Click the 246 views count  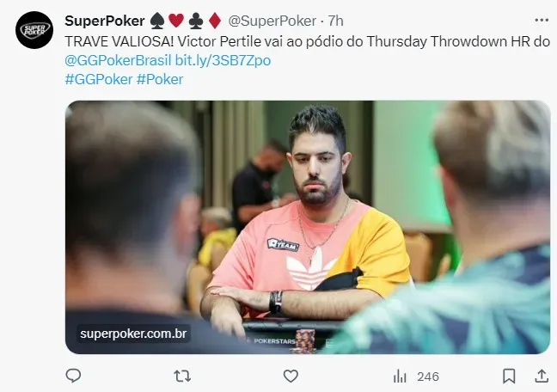point(428,377)
